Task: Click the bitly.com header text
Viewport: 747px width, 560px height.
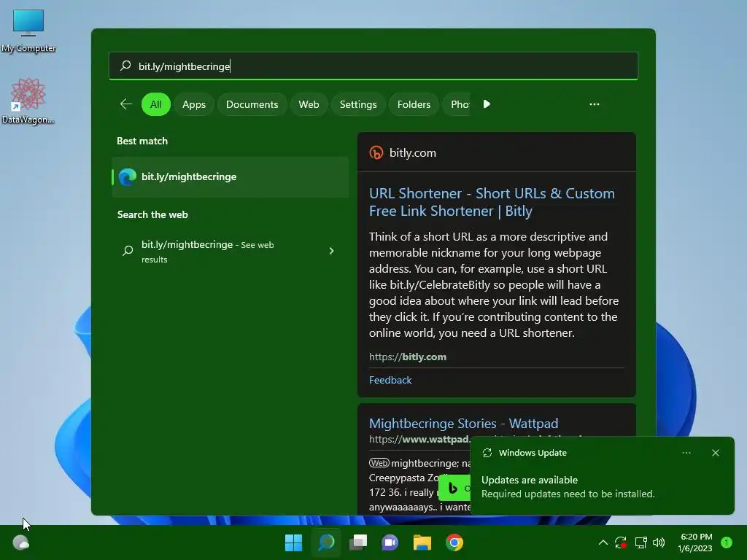Action: [413, 153]
